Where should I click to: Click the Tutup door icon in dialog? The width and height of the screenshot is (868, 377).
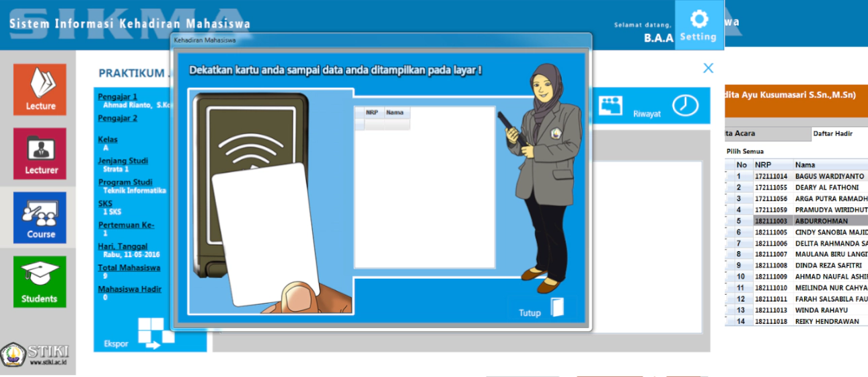557,308
